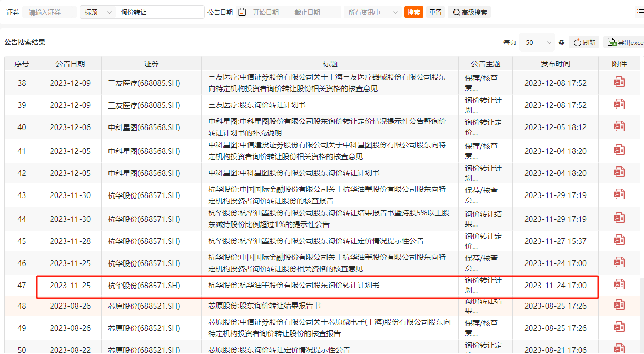644x354 pixels.
Task: Click the 导出excel export button
Action: click(624, 42)
